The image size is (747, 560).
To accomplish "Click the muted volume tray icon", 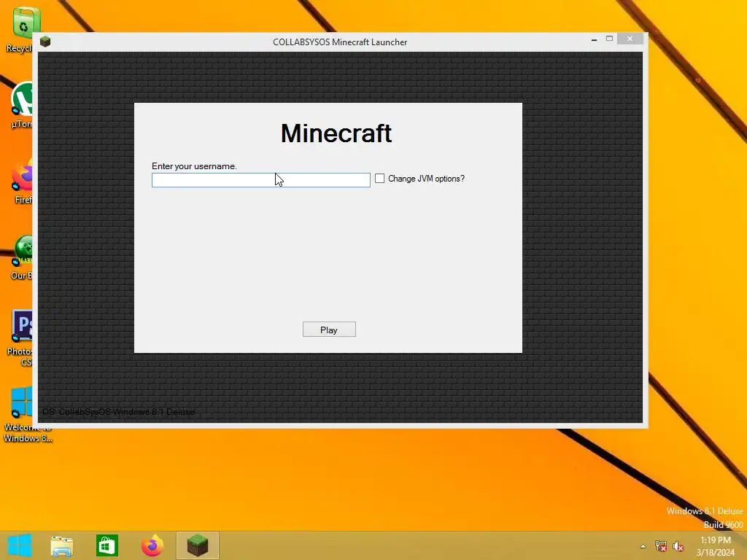I will (x=678, y=546).
